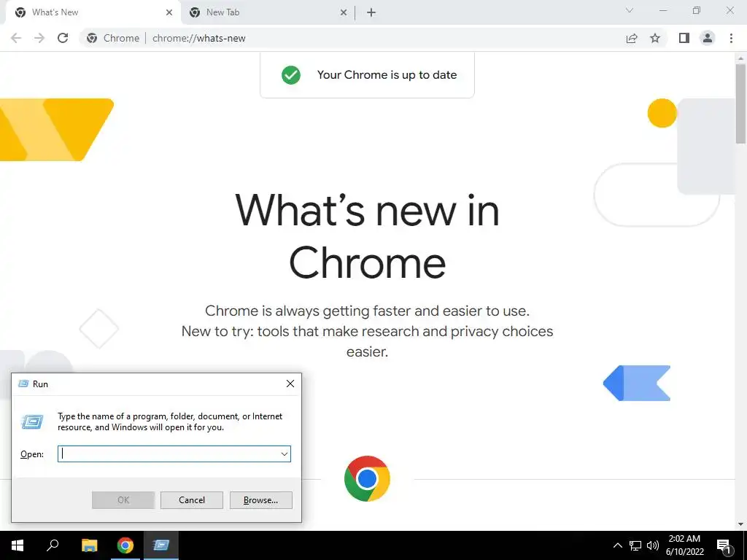Go back with the back arrow

point(16,38)
